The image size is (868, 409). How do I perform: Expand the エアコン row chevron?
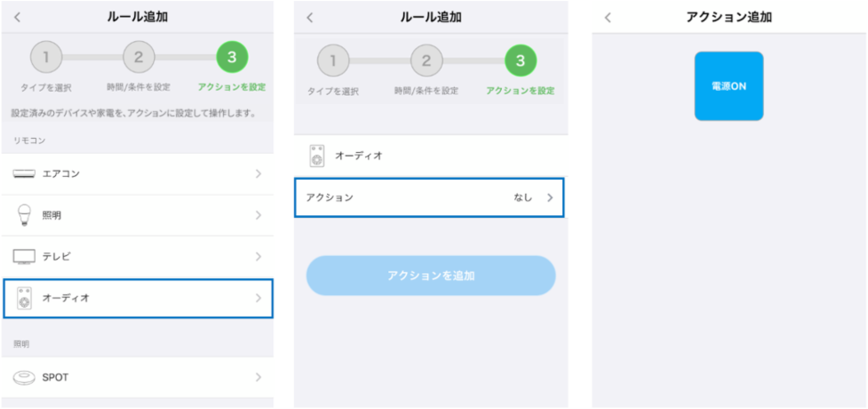(x=258, y=174)
